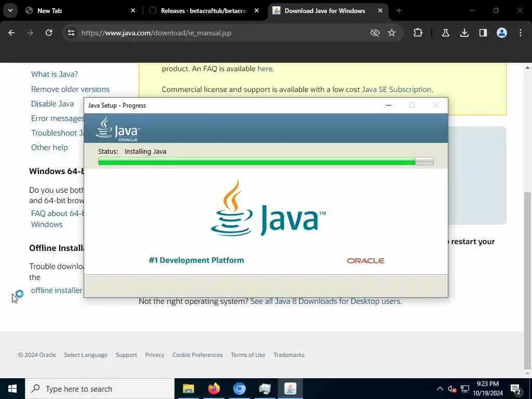Open File Explorer from taskbar

[188, 389]
